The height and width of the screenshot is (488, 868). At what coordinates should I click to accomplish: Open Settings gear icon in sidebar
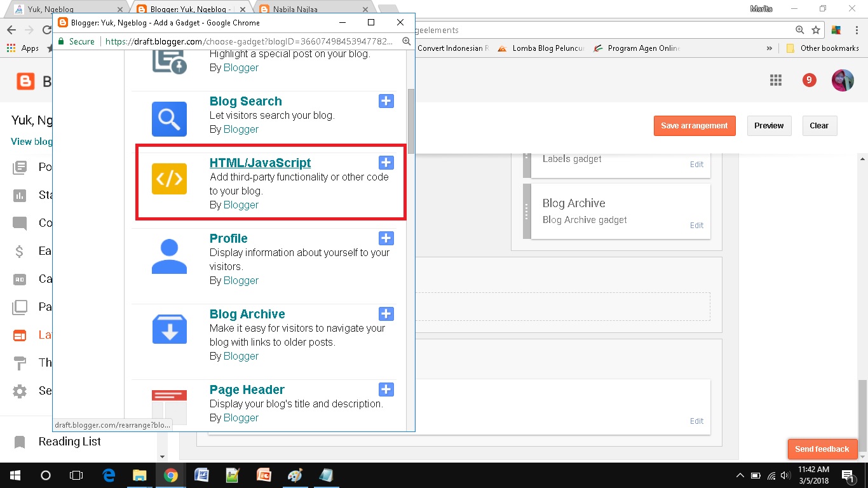coord(20,391)
